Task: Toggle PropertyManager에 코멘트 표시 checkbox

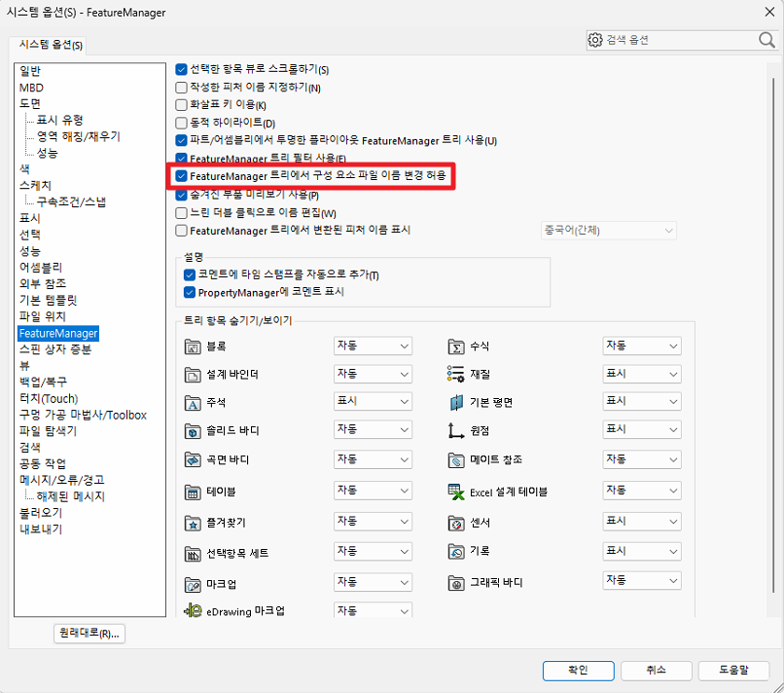Action: 189,292
